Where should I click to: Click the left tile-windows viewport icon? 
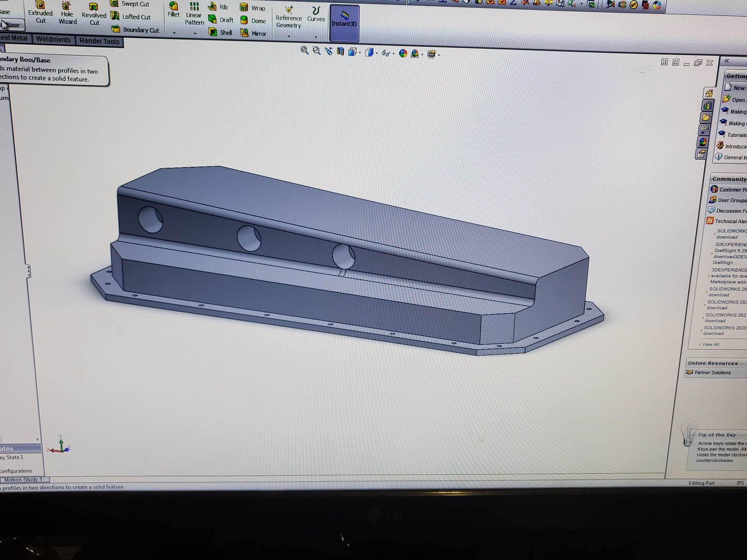pyautogui.click(x=664, y=62)
